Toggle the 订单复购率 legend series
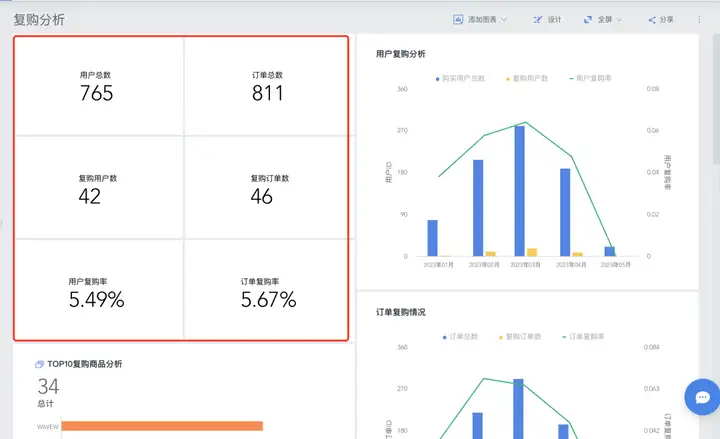The image size is (720, 439). pos(583,337)
